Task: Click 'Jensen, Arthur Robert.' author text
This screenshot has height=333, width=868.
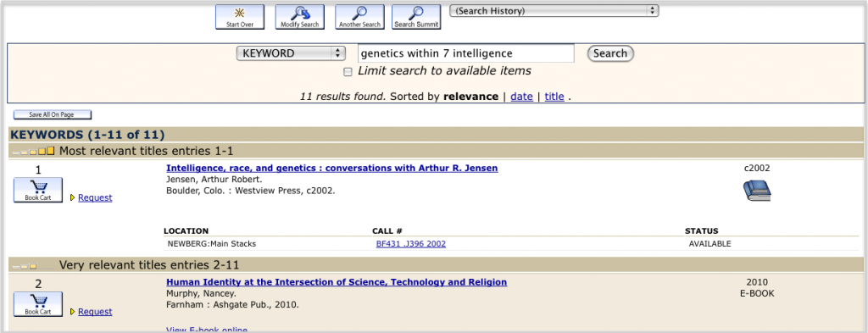Action: click(x=214, y=180)
